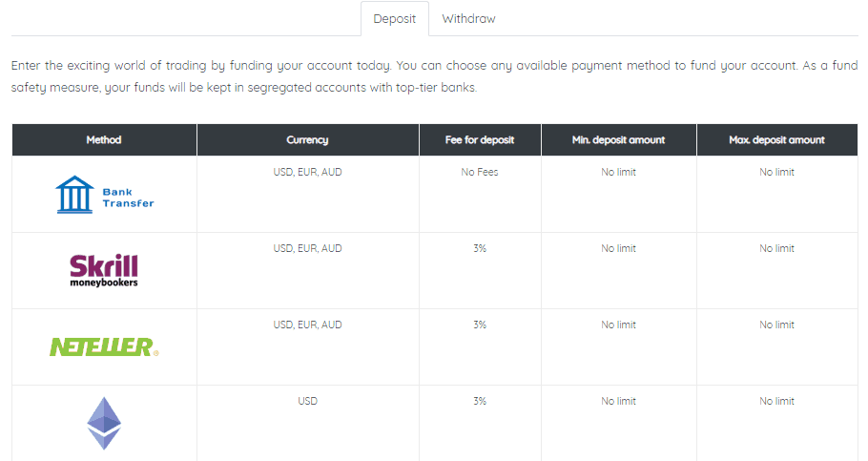This screenshot has width=868, height=461.
Task: Click No Fees in Bank Transfer row
Action: pyautogui.click(x=480, y=173)
